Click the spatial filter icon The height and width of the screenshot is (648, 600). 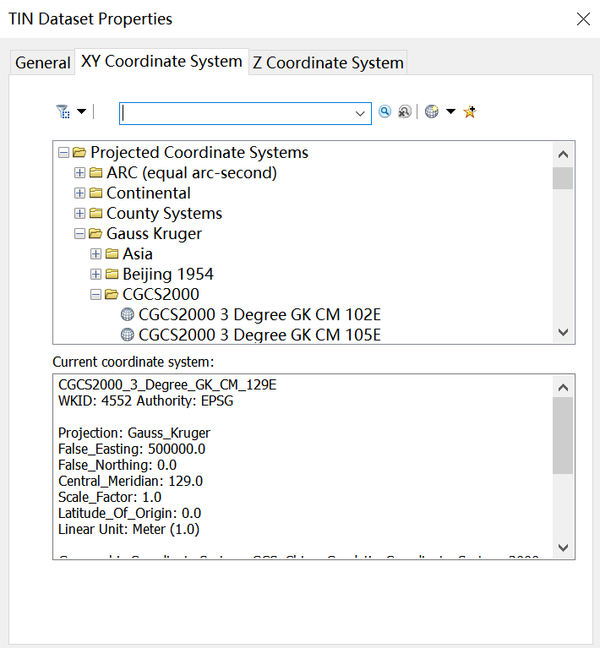pos(64,112)
